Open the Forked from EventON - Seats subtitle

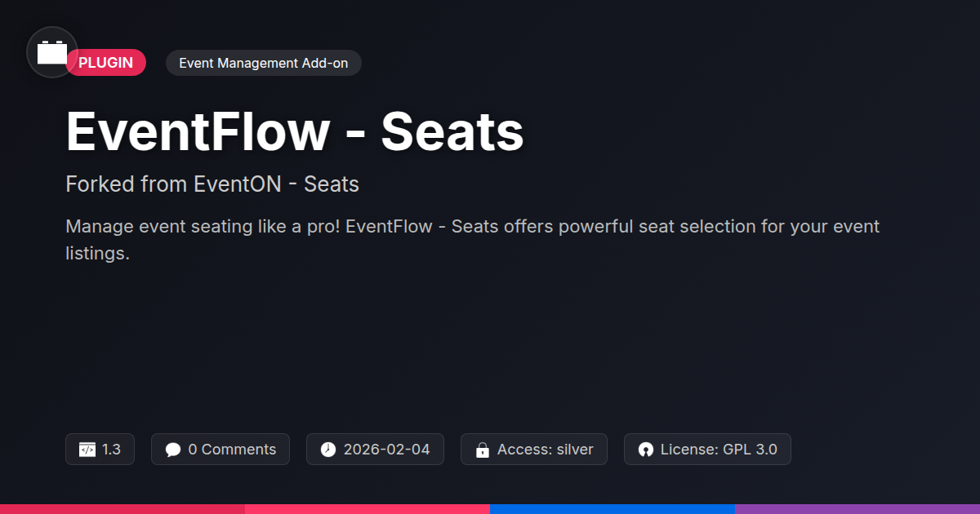212,184
